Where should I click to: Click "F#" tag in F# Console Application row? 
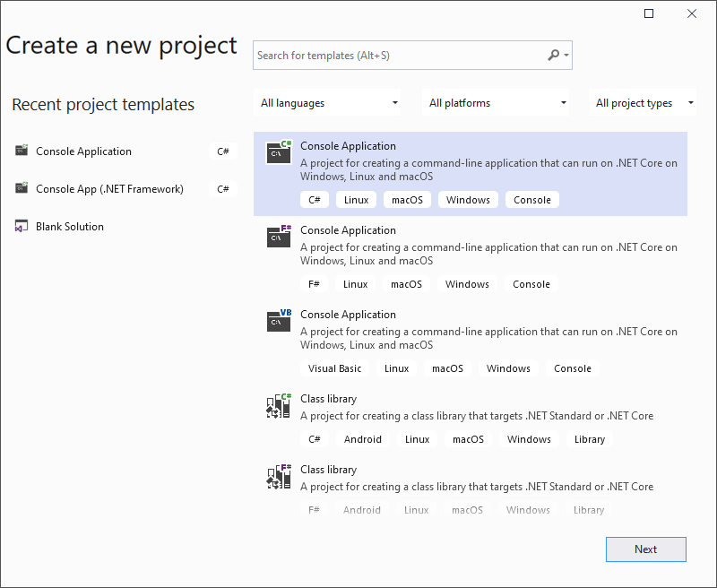coord(314,284)
